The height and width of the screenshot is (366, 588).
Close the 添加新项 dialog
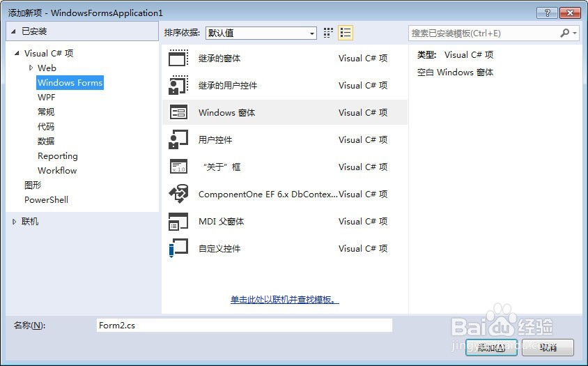(x=570, y=13)
